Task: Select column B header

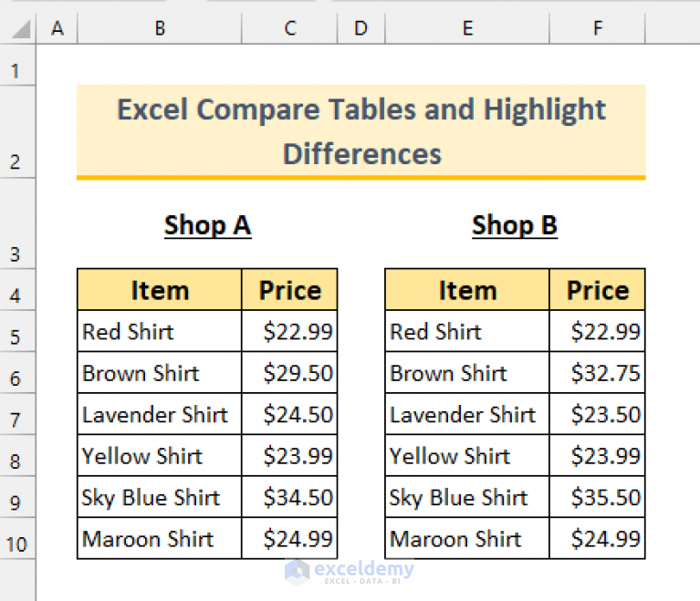Action: click(x=160, y=29)
